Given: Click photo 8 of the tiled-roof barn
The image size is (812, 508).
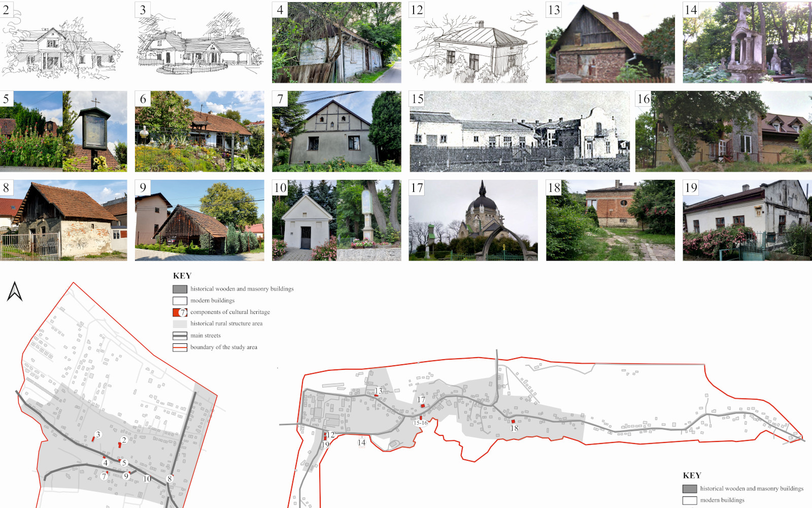Looking at the screenshot, I should pyautogui.click(x=63, y=220).
